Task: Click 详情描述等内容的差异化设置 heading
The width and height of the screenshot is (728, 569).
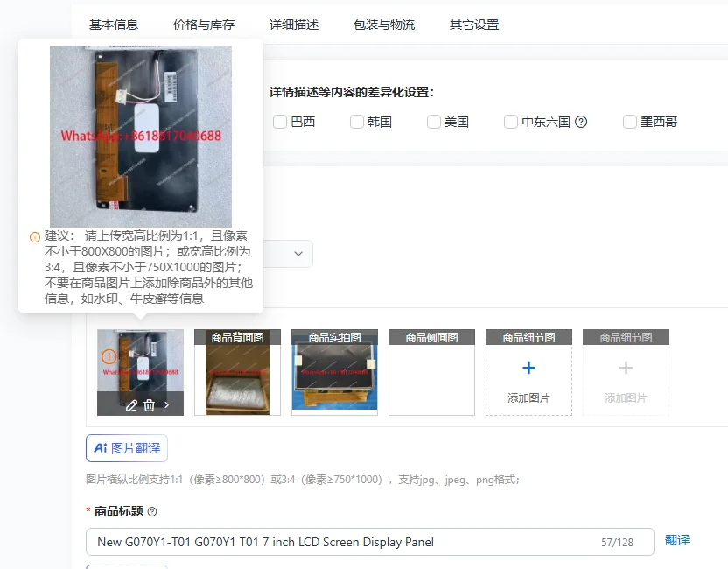Action: coord(352,93)
